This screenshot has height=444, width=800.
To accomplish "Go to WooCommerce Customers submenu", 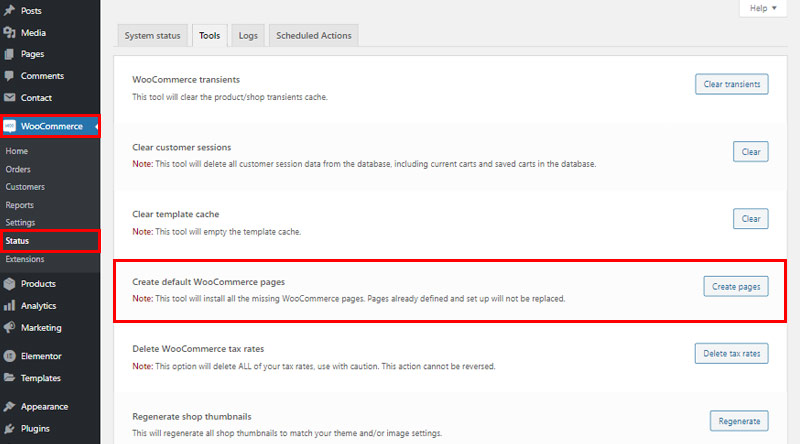I will pyautogui.click(x=25, y=187).
